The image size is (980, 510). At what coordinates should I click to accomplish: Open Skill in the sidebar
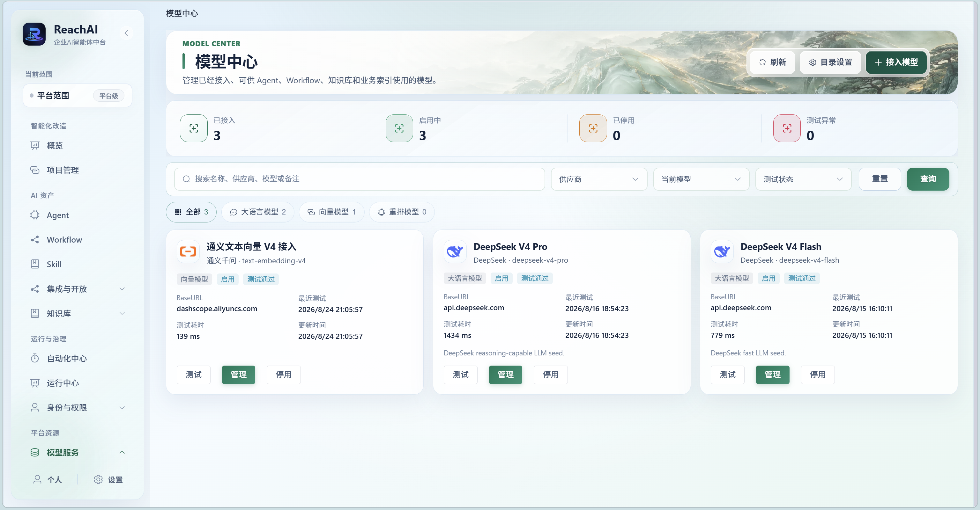point(78,264)
